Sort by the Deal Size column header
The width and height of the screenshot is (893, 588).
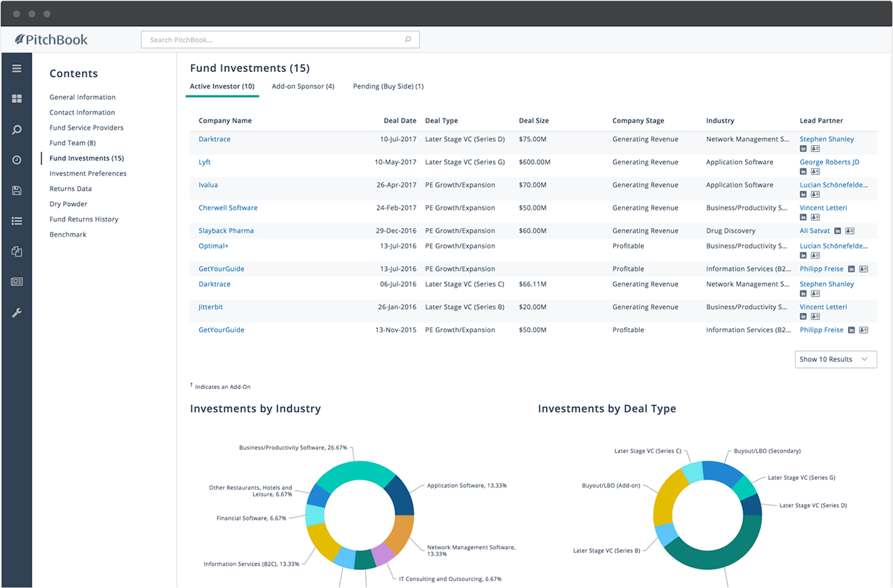pyautogui.click(x=534, y=121)
